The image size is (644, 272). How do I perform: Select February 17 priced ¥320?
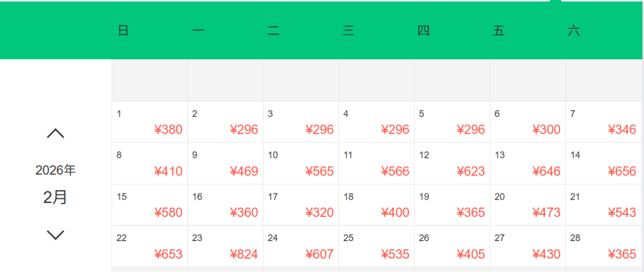pyautogui.click(x=301, y=206)
